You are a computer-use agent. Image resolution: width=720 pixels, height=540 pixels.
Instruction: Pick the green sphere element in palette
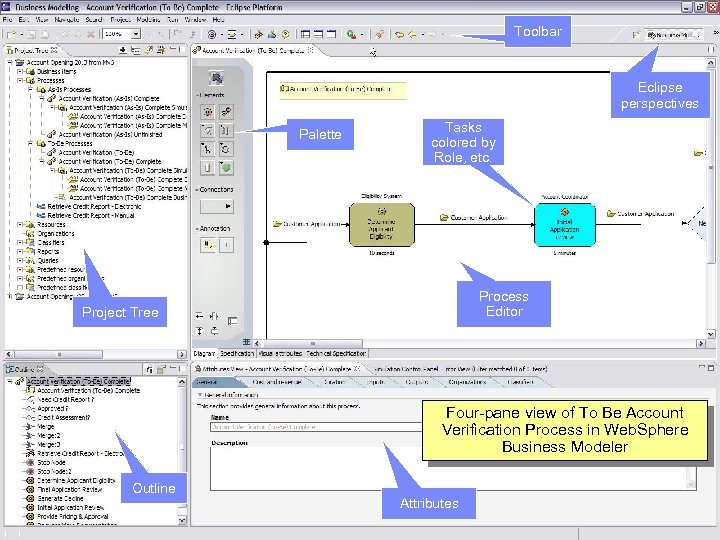click(x=225, y=168)
